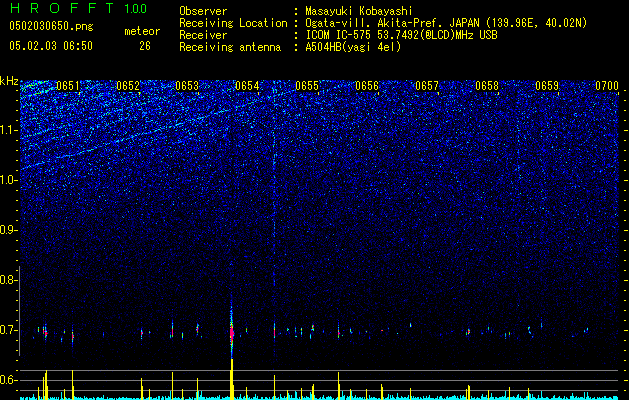Select the 0653 time label

187,86
